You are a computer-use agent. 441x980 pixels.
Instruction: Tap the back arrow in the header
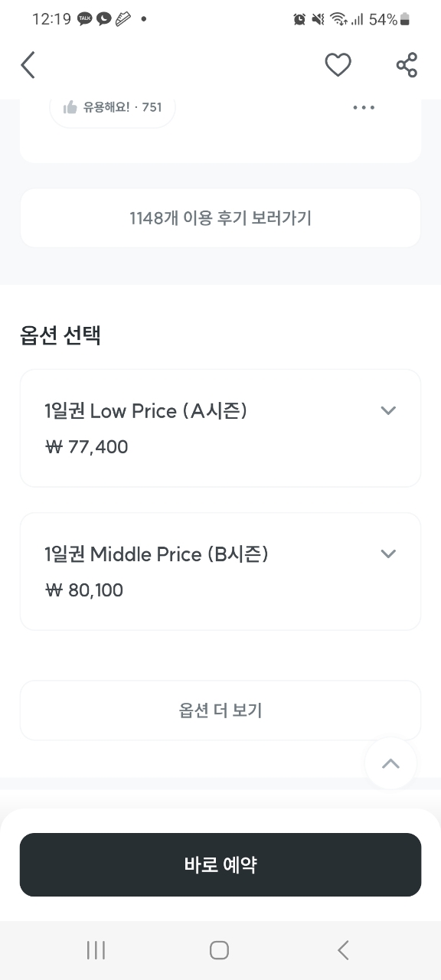[28, 65]
